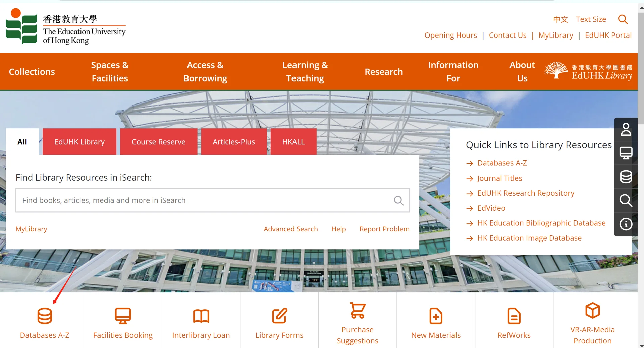Screen dimensions: 644x348
Task: Click the Text Size link
Action: pos(591,19)
